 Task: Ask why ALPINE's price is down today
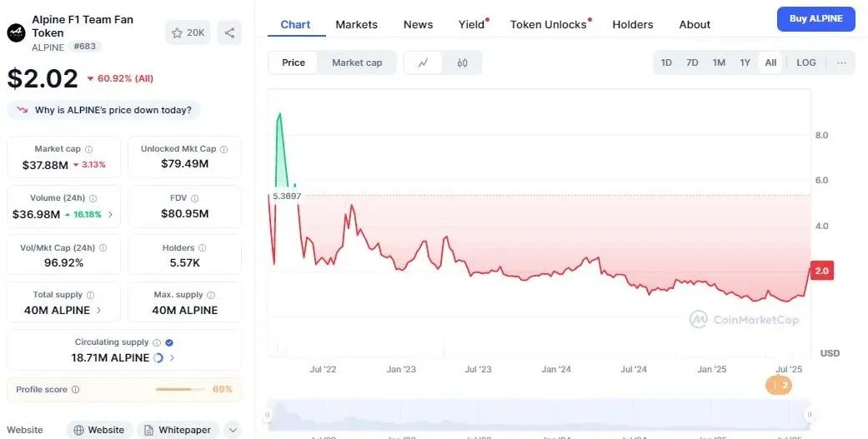[103, 110]
